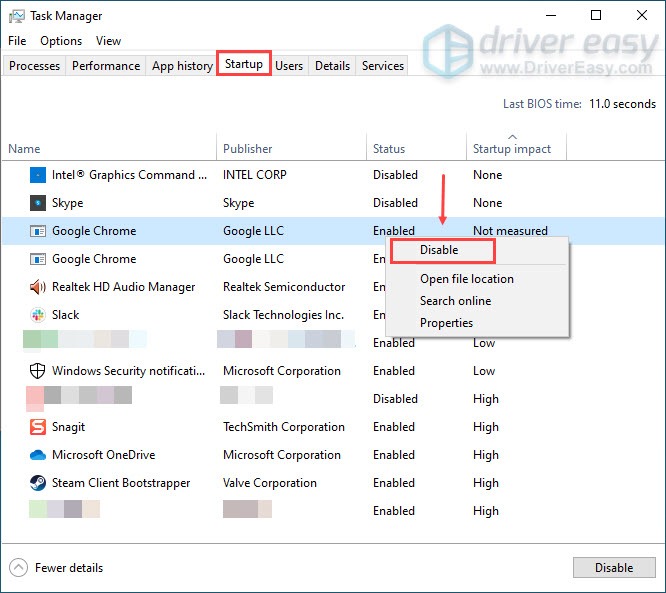
Task: Click the Intel Graphics Command Center icon
Action: 38,175
